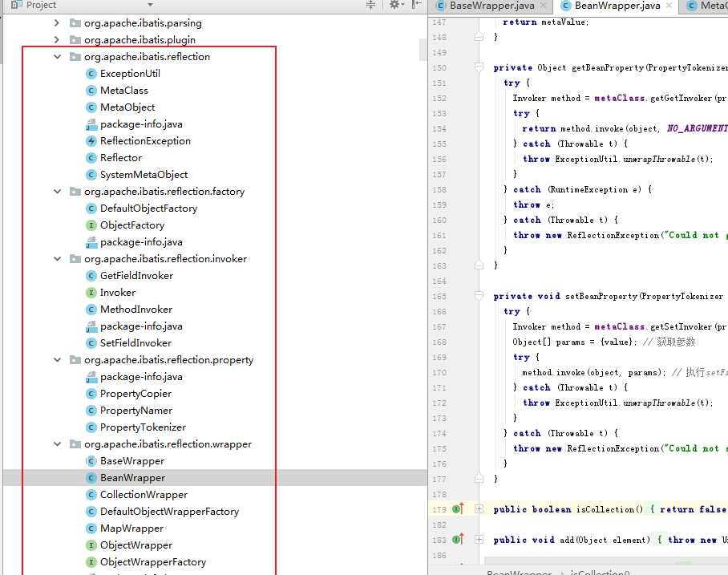The height and width of the screenshot is (575, 728).
Task: Fold setBeanProperty method at line 165
Action: tap(479, 296)
